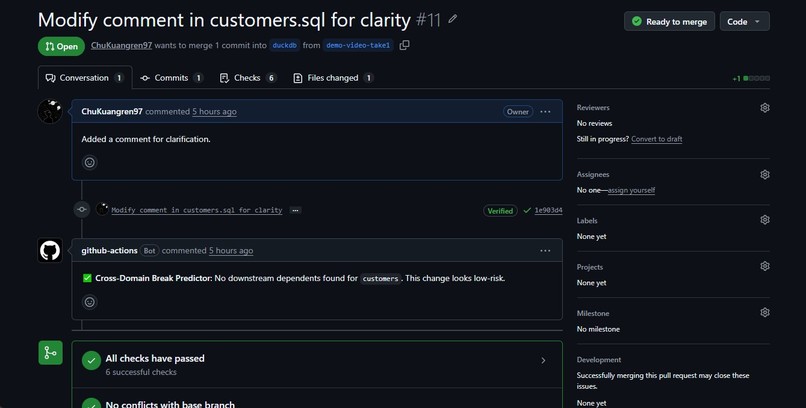Click the pull request number #11
This screenshot has width=806, height=408.
(428, 20)
